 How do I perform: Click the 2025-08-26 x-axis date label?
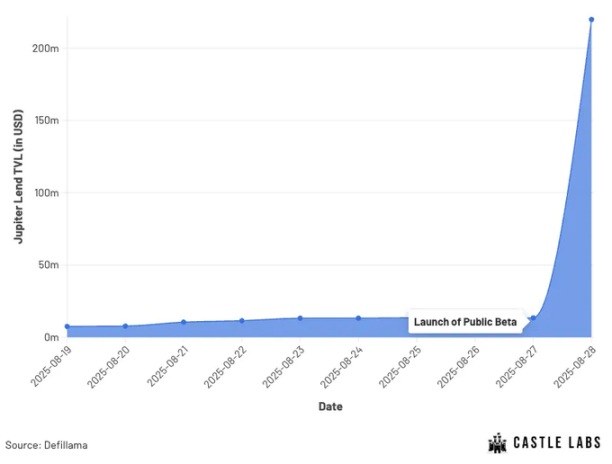(458, 366)
